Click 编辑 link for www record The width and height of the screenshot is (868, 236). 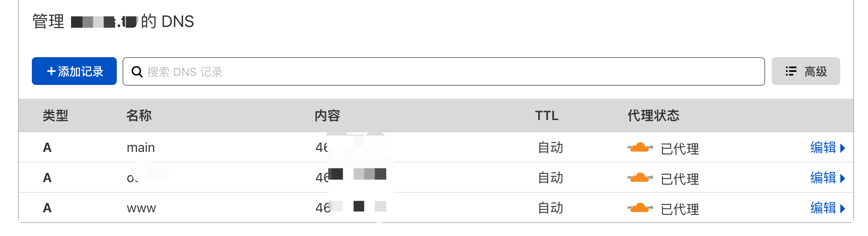point(823,208)
